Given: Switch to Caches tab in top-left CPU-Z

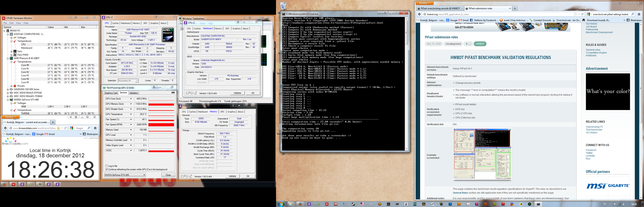Looking at the screenshot, I should [x=115, y=23].
